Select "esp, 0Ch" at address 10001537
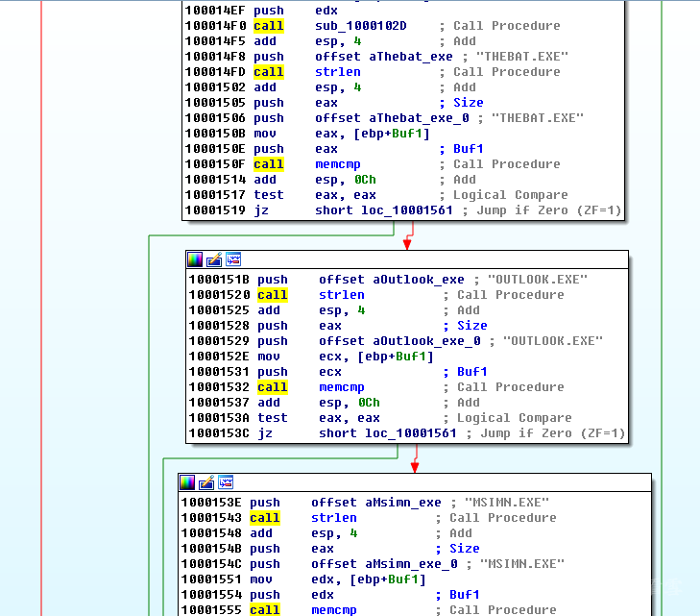Viewport: 700px width, 616px height. [x=350, y=403]
